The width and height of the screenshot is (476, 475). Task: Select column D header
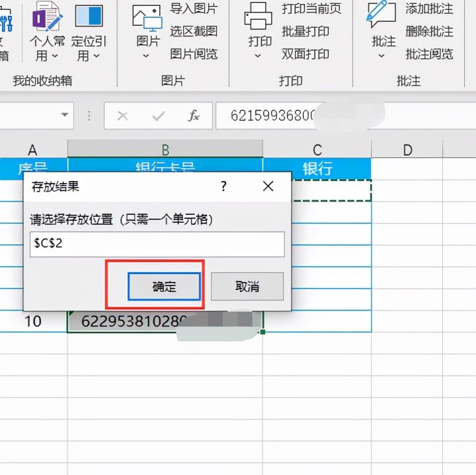click(x=407, y=149)
